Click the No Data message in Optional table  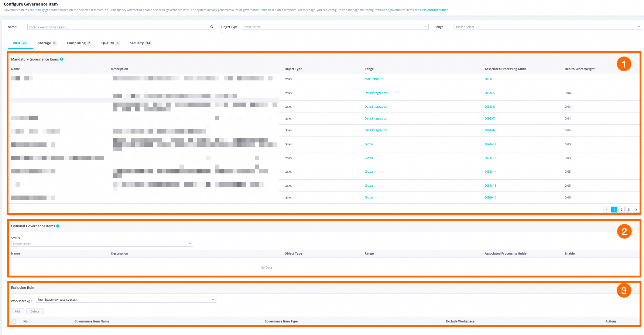(x=266, y=267)
